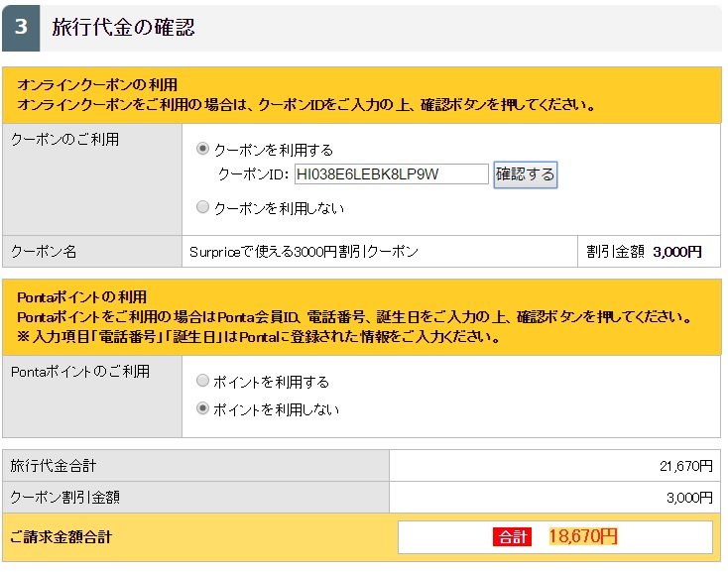This screenshot has width=728, height=572.
Task: Click the クーポン名 row label
Action: click(44, 252)
